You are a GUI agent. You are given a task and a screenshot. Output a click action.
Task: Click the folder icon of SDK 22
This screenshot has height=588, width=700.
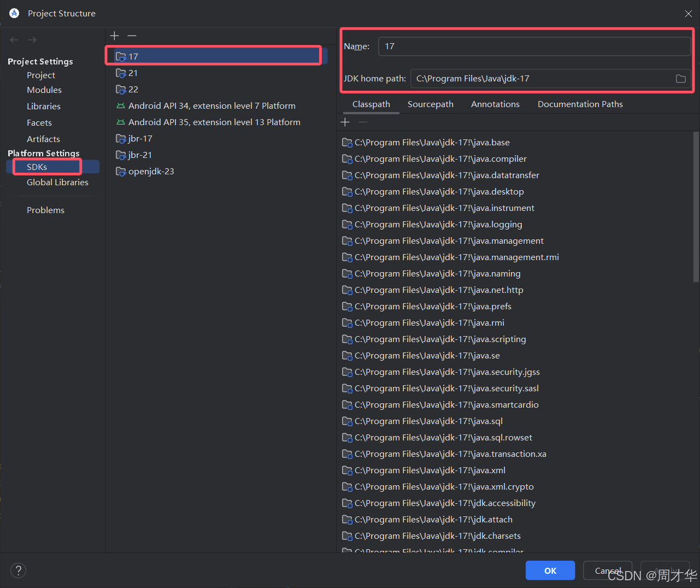pyautogui.click(x=121, y=90)
